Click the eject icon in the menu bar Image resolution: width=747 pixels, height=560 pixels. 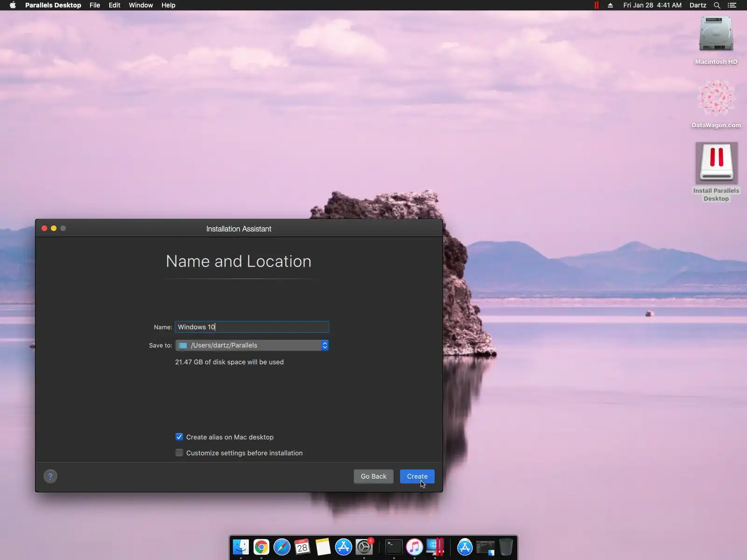[x=610, y=5]
